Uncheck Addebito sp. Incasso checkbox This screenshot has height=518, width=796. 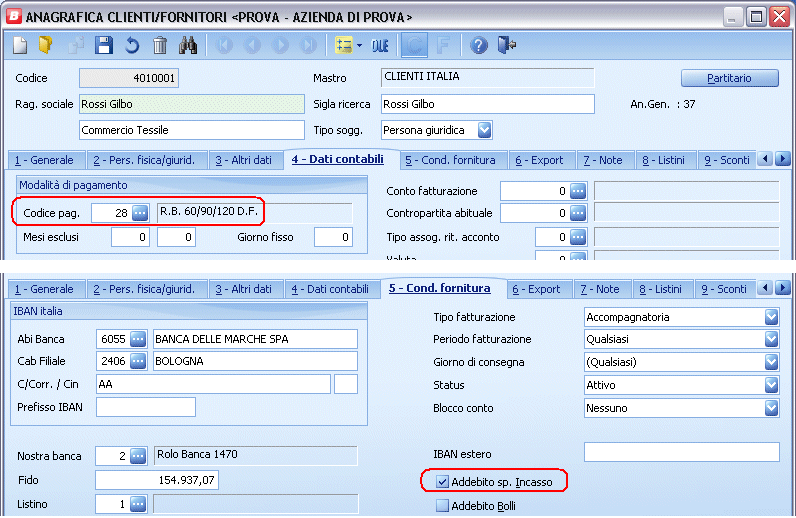click(442, 482)
